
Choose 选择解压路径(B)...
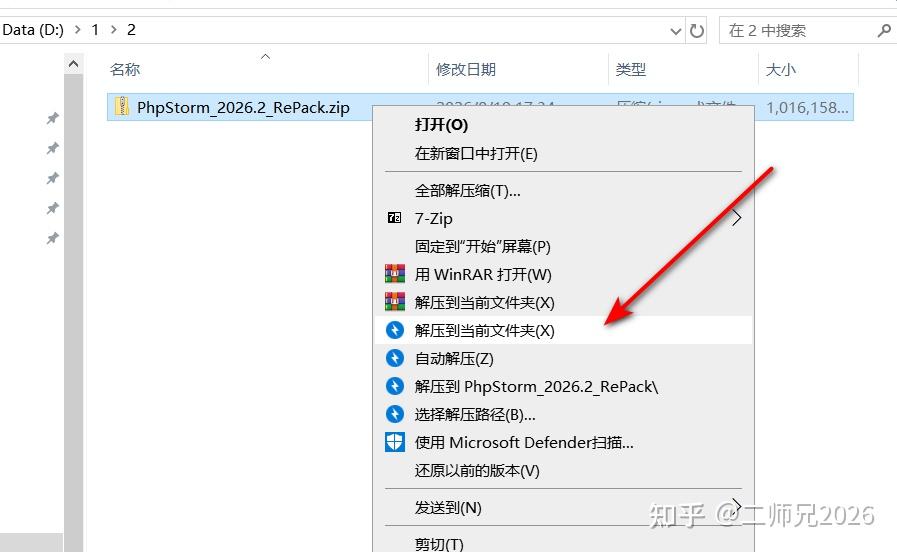pos(563,414)
